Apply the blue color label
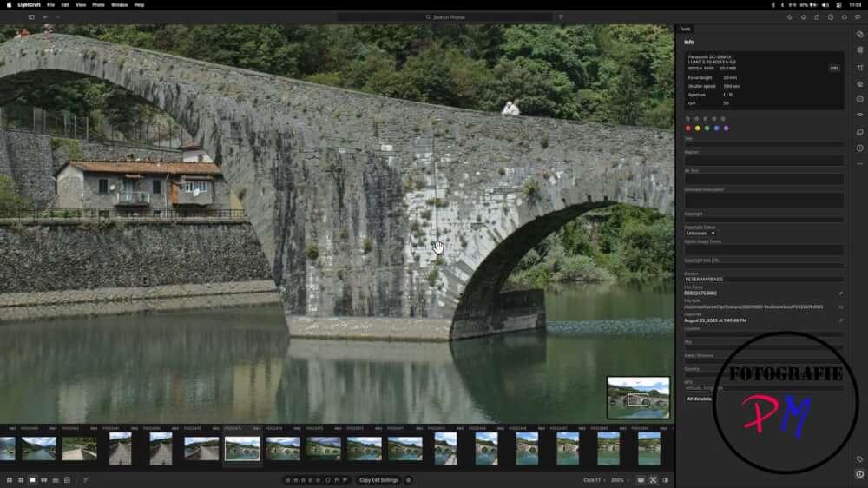This screenshot has height=488, width=868. tap(716, 128)
